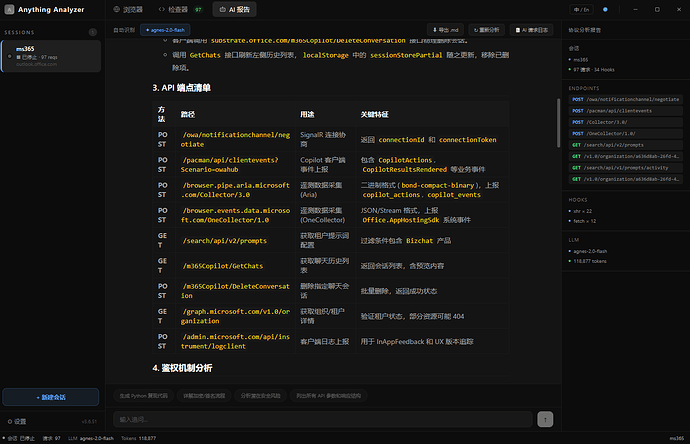Open the 浏览器 browser tab
Viewport: 690px width, 444px height.
coord(128,9)
